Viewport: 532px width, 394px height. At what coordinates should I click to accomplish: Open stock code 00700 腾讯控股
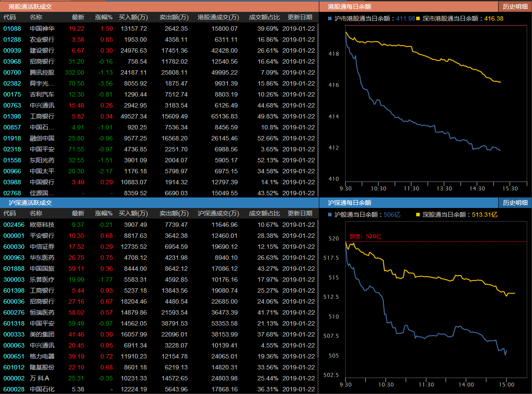click(x=12, y=72)
